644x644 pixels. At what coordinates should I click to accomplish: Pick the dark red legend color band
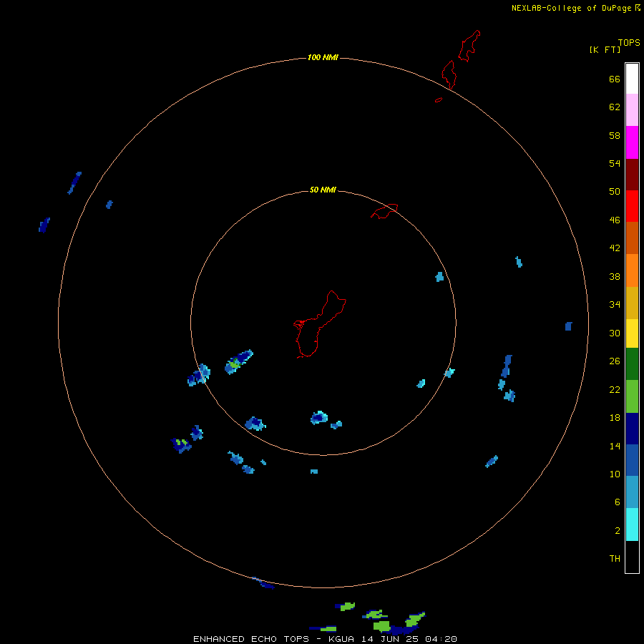pyautogui.click(x=632, y=175)
